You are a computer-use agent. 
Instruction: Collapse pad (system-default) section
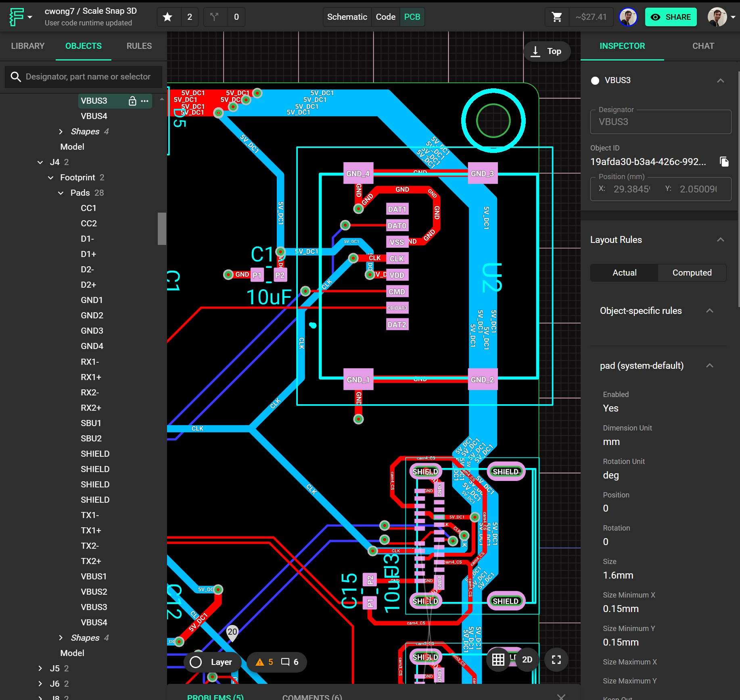710,366
